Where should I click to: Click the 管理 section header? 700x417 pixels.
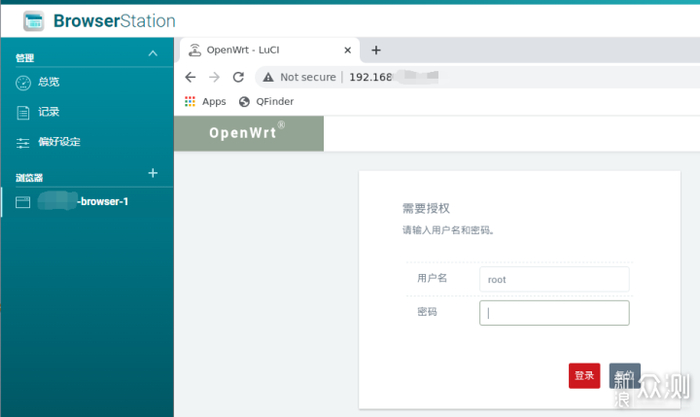coord(25,58)
